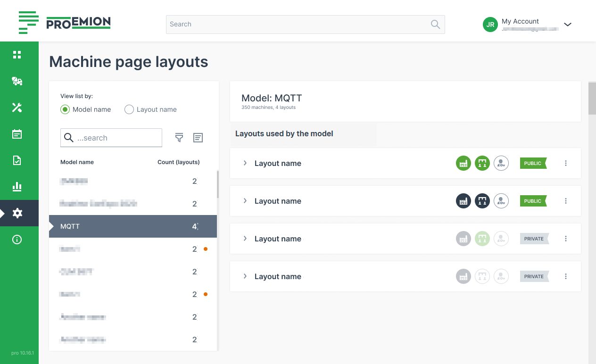Open three-dot menu of first layout

pos(566,163)
